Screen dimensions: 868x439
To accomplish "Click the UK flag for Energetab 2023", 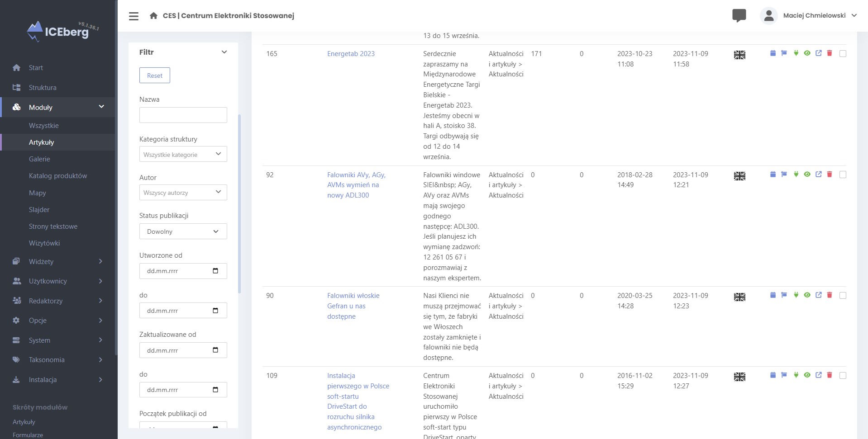I will point(739,55).
